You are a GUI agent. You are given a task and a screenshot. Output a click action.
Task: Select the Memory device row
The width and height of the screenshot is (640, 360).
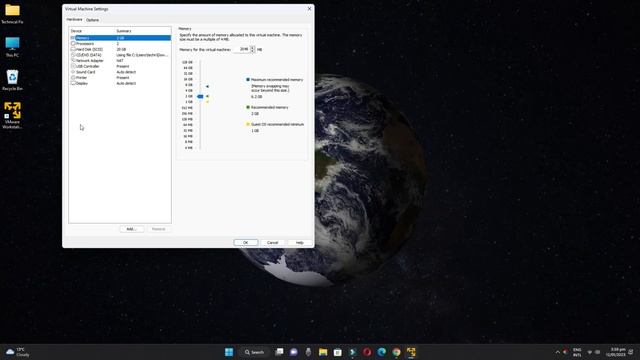[x=120, y=38]
